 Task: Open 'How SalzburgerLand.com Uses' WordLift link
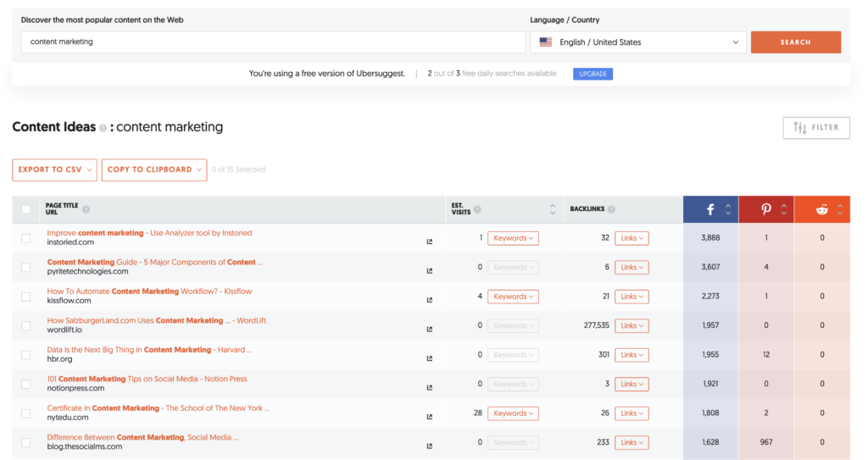[156, 320]
